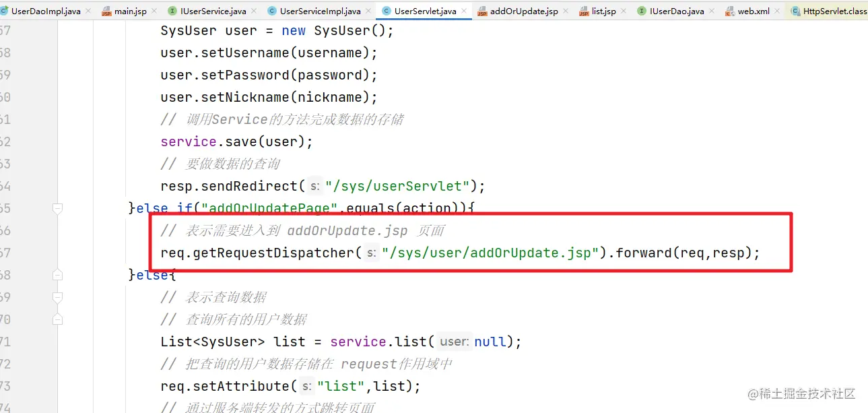Close the UserDaoImpl.java tab
Screen dimensions: 868x413
[88, 11]
